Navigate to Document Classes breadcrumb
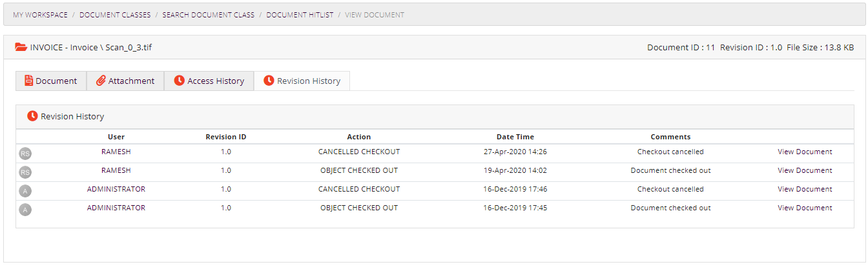868x269 pixels. tap(115, 15)
